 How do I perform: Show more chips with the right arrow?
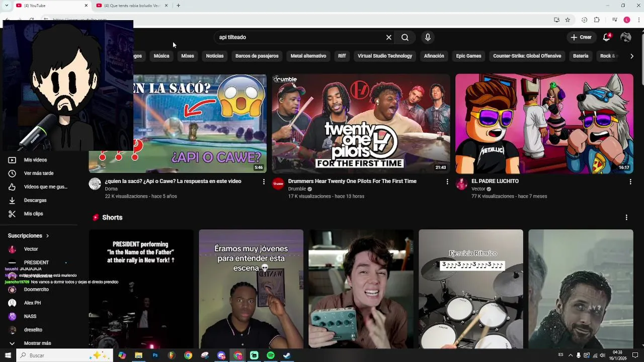point(632,56)
